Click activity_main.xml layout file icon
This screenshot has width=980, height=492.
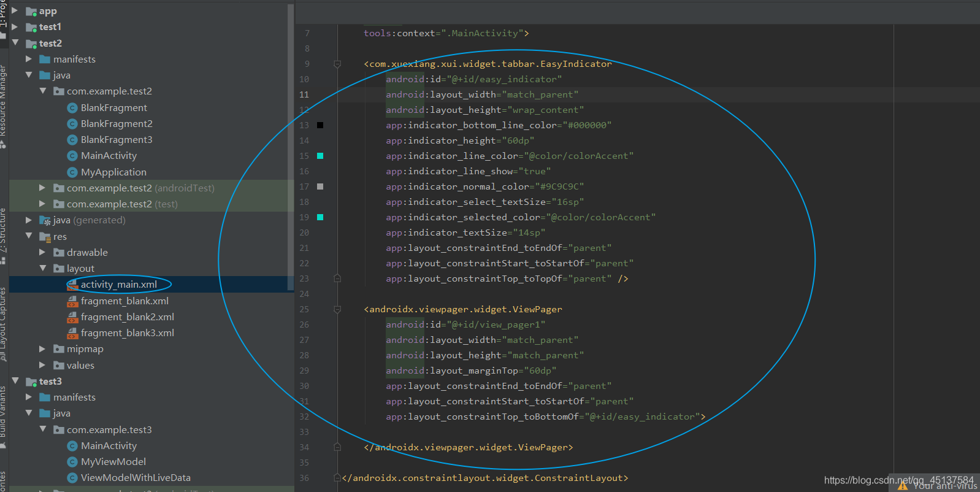72,285
